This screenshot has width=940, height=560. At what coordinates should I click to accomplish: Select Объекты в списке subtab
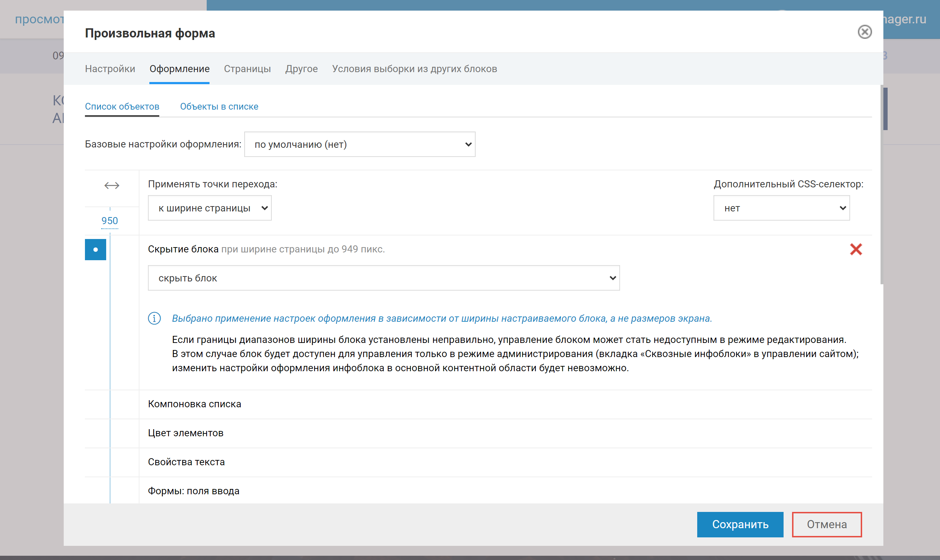[x=219, y=106]
